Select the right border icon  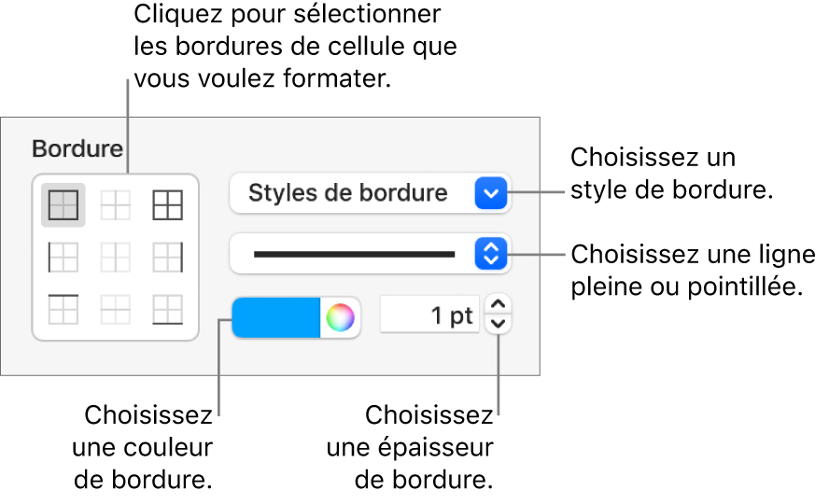click(x=168, y=258)
